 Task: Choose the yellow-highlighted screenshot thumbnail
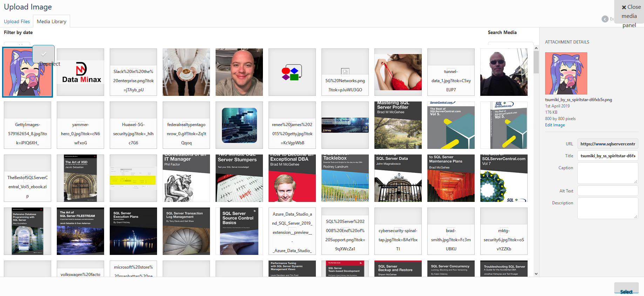tap(134, 178)
